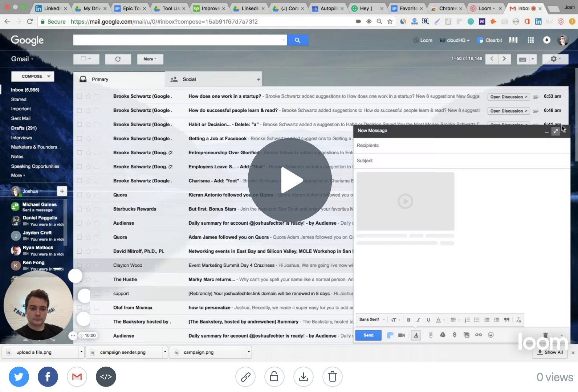Click the Subject field
The width and height of the screenshot is (578, 392).
pyautogui.click(x=462, y=161)
